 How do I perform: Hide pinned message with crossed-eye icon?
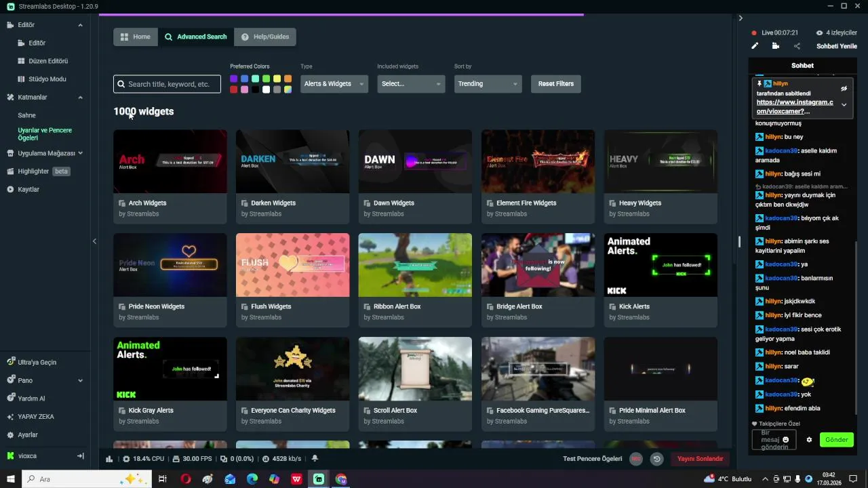click(844, 89)
